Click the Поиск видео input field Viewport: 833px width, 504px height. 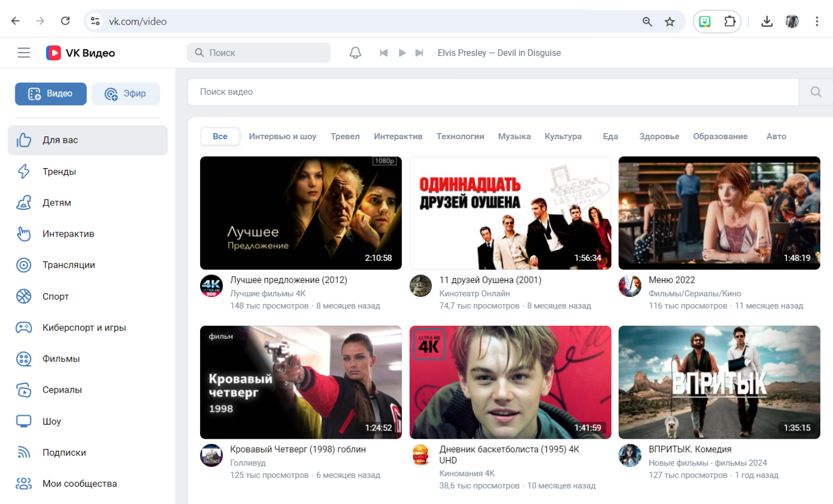(x=493, y=92)
